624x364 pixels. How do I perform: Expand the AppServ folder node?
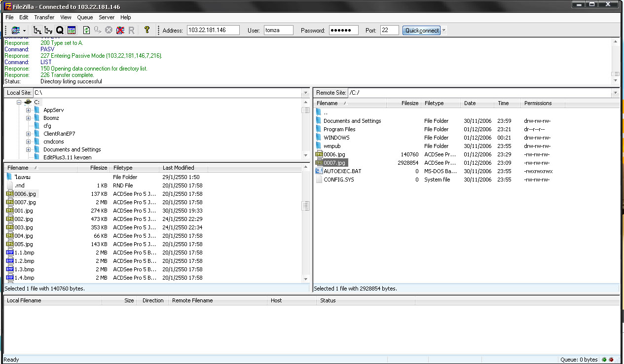coord(29,110)
